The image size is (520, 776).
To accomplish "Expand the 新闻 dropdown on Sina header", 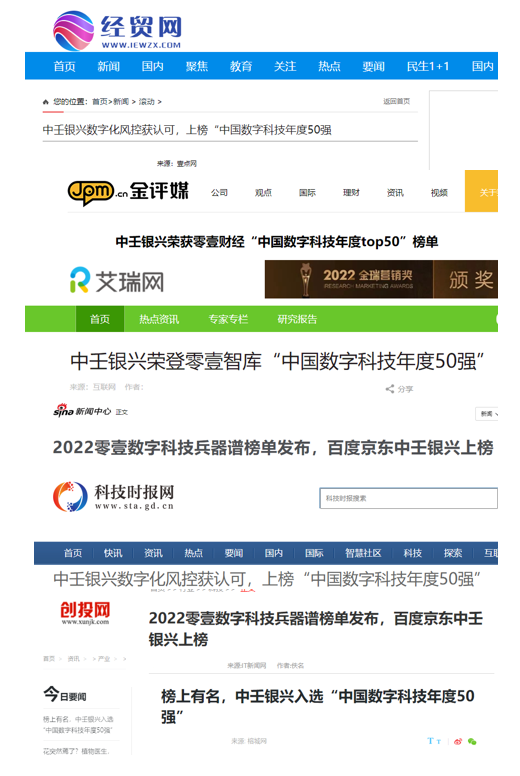I will 487,414.
